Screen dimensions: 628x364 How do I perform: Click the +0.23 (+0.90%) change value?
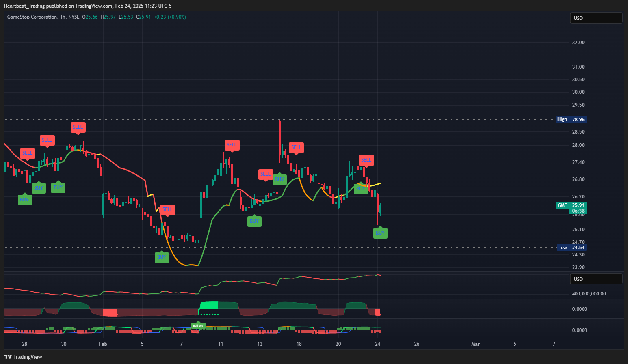pyautogui.click(x=170, y=17)
